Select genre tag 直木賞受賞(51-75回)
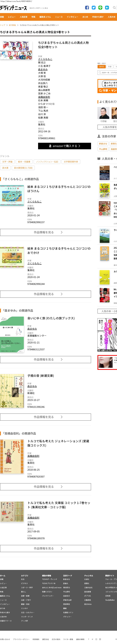Viewport: 117px width, 644px height. coord(23,168)
